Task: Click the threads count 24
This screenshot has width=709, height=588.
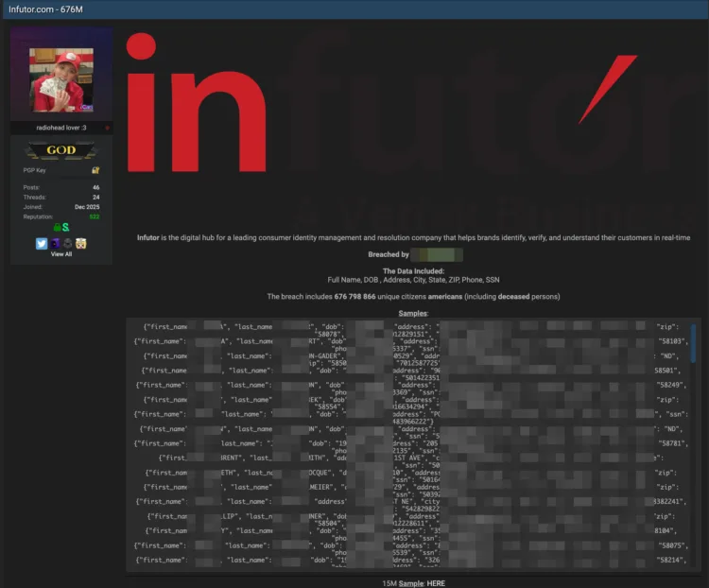Action: (95, 198)
